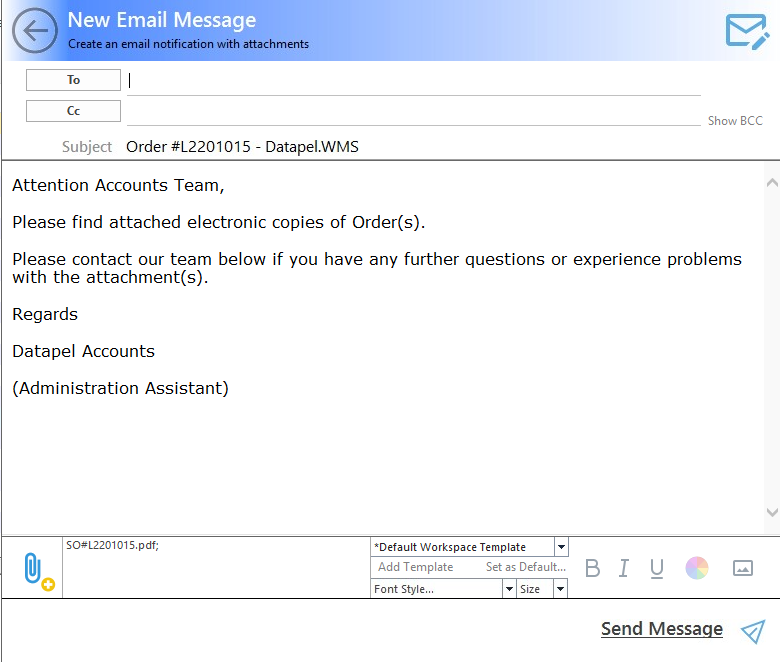
Task: Focus the To address field
Action: pos(414,81)
